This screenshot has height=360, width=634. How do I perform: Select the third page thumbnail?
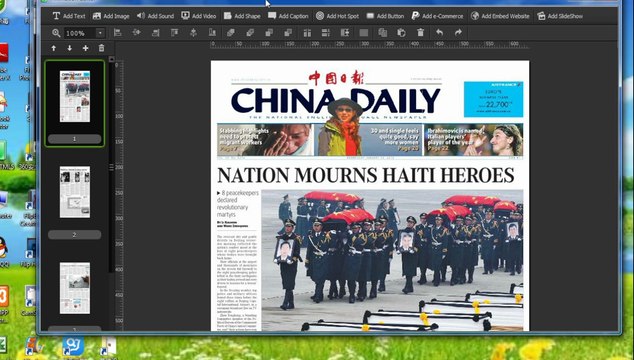[x=75, y=288]
